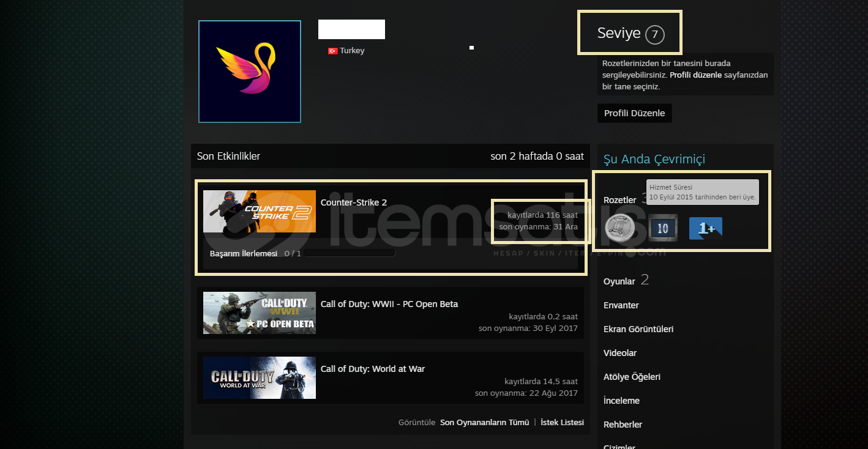Click "son oynanma: 30 Eyl 2017" text
Image resolution: width=868 pixels, height=449 pixels.
[528, 328]
